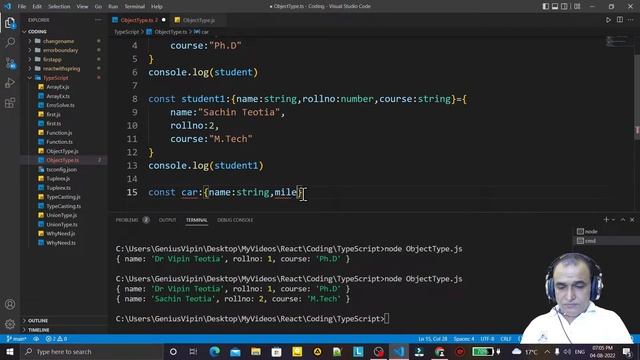Expand the errorboundary folder
The width and height of the screenshot is (640, 360).
point(60,50)
